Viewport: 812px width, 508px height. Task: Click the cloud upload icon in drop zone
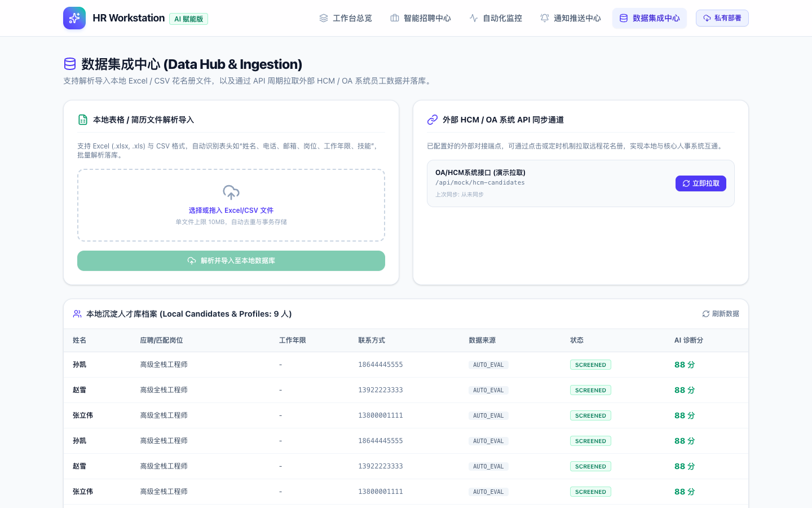pos(231,192)
